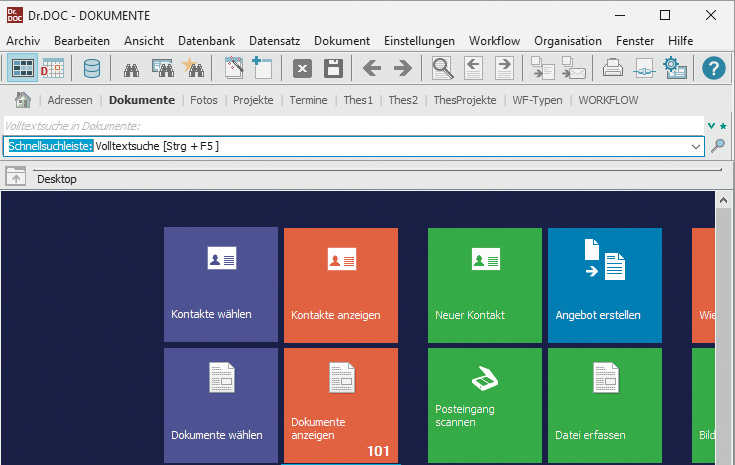Image resolution: width=735 pixels, height=465 pixels.
Task: Click the printer icon in toolbar
Action: click(612, 68)
